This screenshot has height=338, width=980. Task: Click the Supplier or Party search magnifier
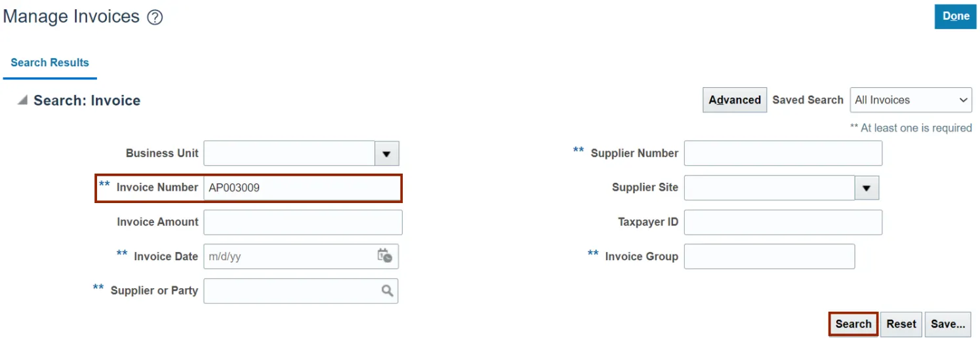click(x=388, y=291)
